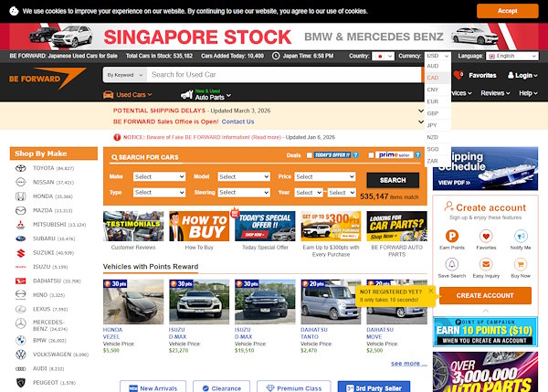
Task: Click the Save Search bell icon
Action: click(451, 264)
